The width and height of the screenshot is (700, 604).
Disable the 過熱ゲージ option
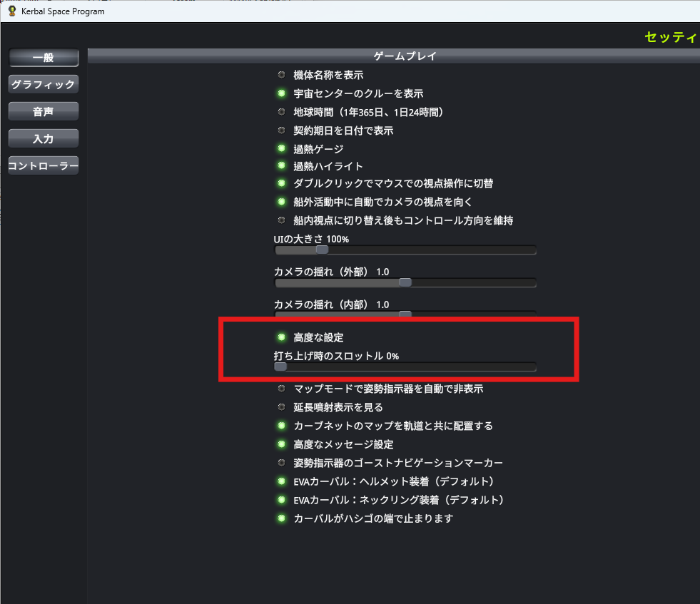pyautogui.click(x=282, y=149)
